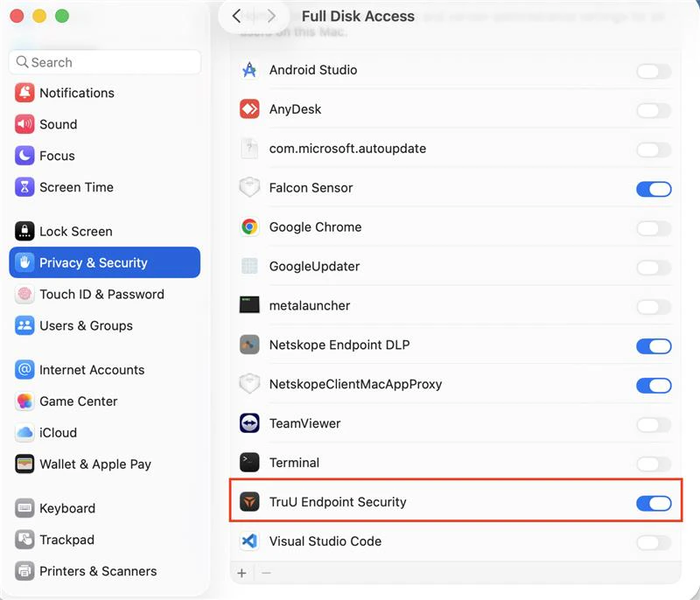The width and height of the screenshot is (700, 600).
Task: Click the Terminal app icon
Action: (249, 463)
